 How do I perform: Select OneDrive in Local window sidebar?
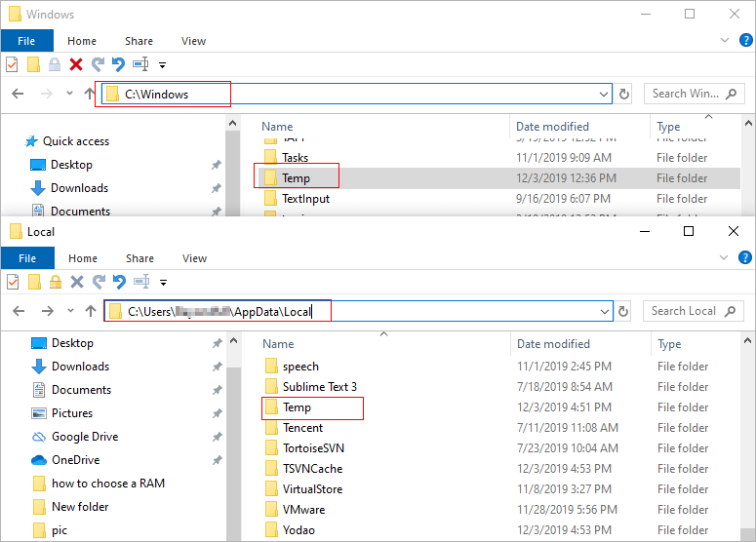[x=65, y=460]
